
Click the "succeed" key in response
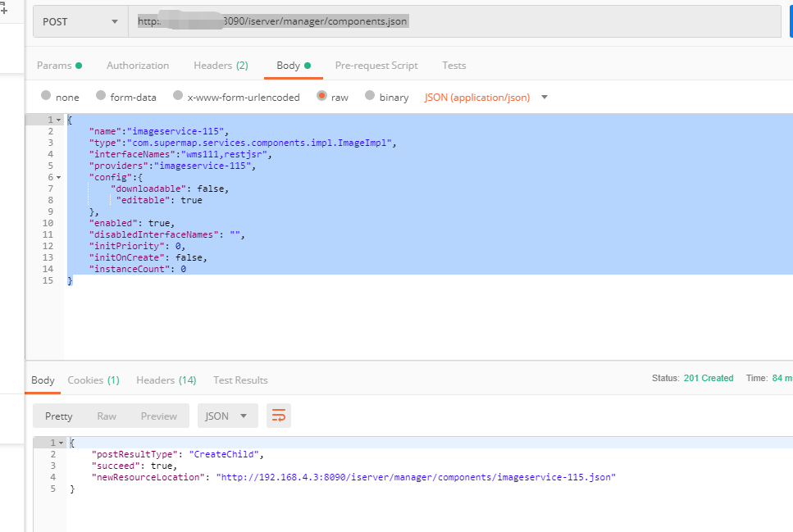(116, 466)
